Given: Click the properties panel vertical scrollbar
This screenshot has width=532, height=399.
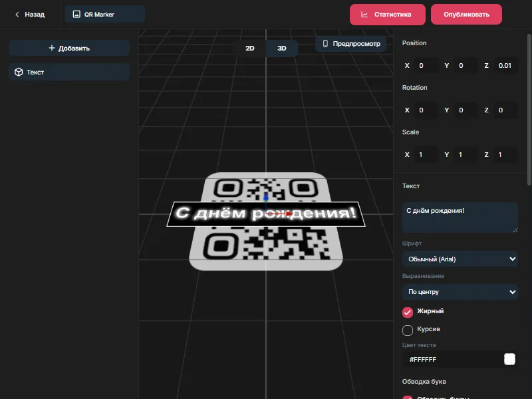Looking at the screenshot, I should 529,109.
